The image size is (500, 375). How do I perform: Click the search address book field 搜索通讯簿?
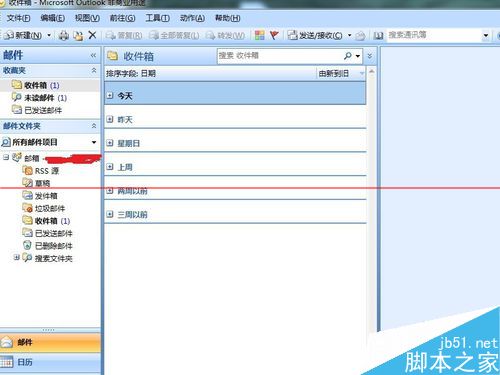433,35
